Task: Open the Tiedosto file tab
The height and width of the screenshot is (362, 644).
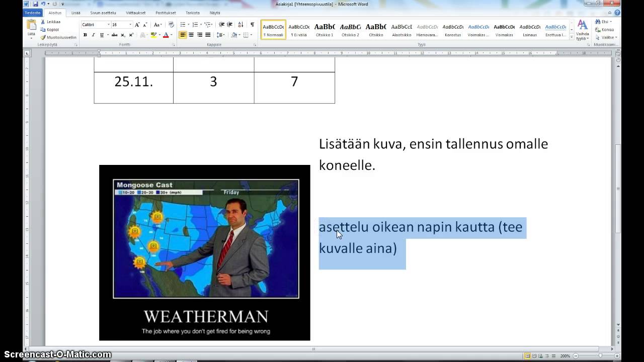Action: pyautogui.click(x=33, y=13)
